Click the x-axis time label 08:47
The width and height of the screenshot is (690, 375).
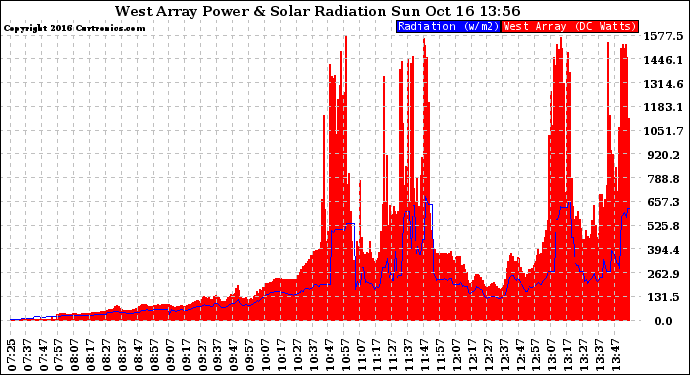139,355
